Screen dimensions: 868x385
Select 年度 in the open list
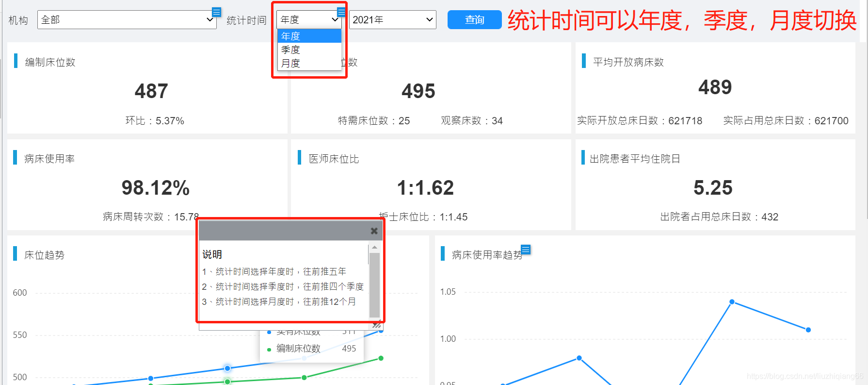[x=309, y=36]
